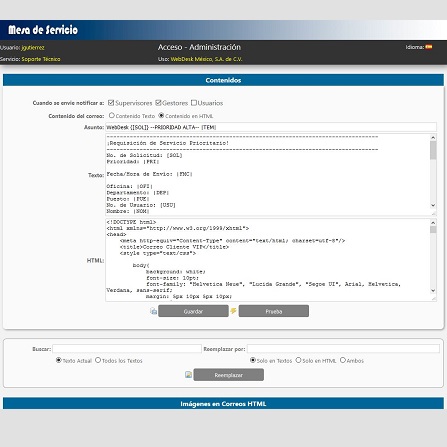447x447 pixels.
Task: Click the Texto area scroll down arrow
Action: pyautogui.click(x=433, y=205)
